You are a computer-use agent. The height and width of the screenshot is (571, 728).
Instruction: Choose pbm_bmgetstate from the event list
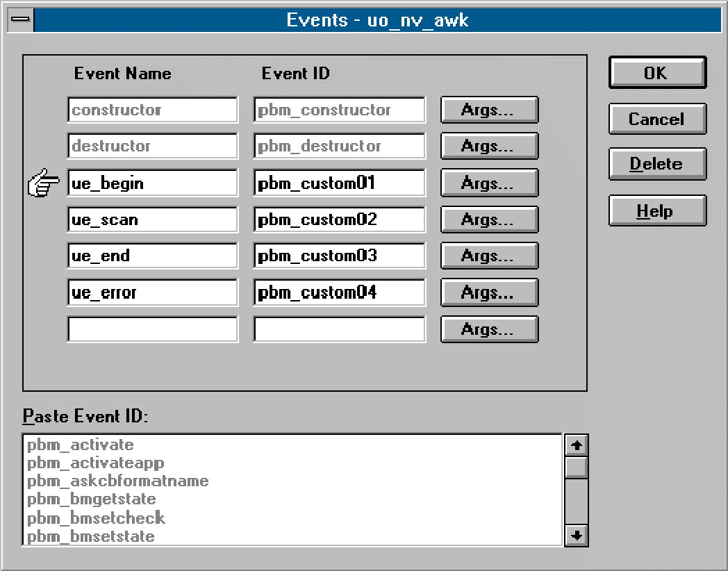[92, 499]
